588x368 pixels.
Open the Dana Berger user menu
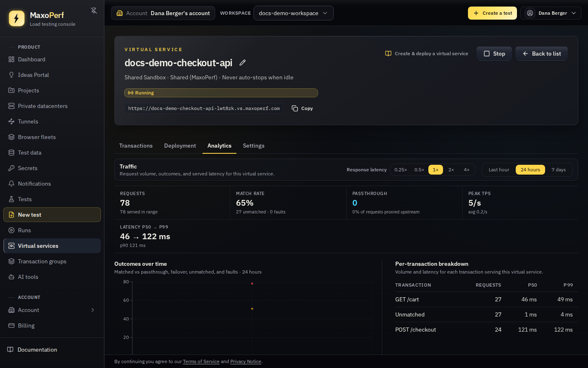(551, 13)
